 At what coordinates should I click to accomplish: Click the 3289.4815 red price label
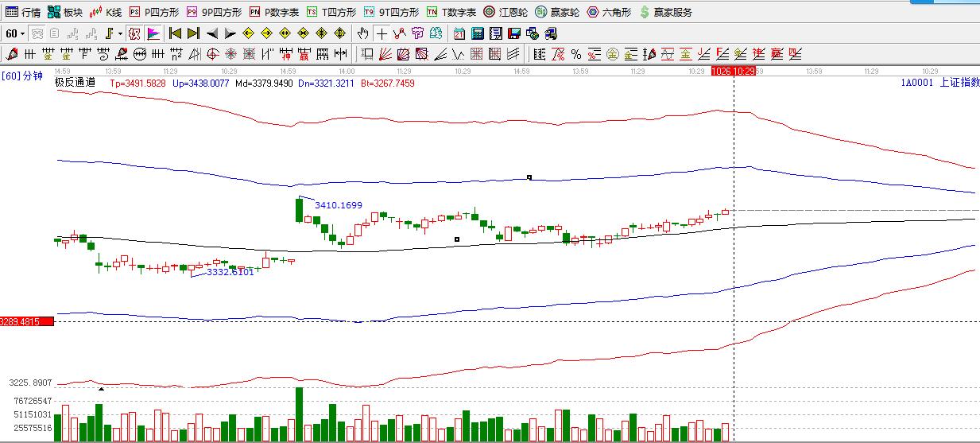click(26, 321)
